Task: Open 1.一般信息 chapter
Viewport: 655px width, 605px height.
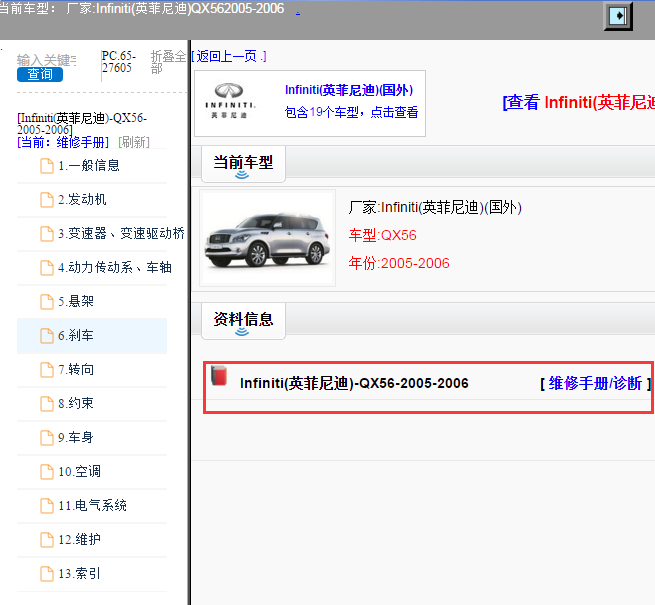Action: click(x=89, y=165)
